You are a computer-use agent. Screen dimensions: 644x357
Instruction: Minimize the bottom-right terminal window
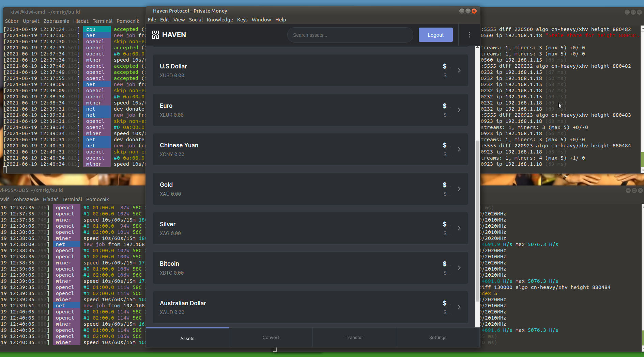point(628,190)
